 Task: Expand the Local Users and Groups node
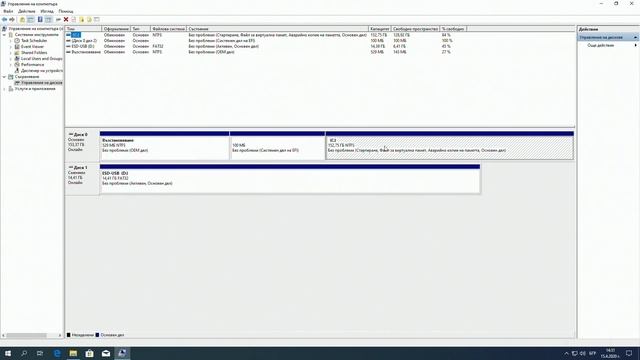pyautogui.click(x=11, y=59)
